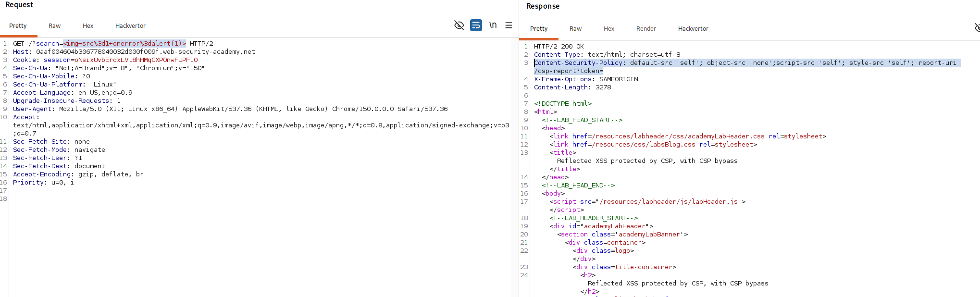Viewport: 980px width, 297px height.
Task: Click the /csp-report?token= text in response
Action: [569, 71]
